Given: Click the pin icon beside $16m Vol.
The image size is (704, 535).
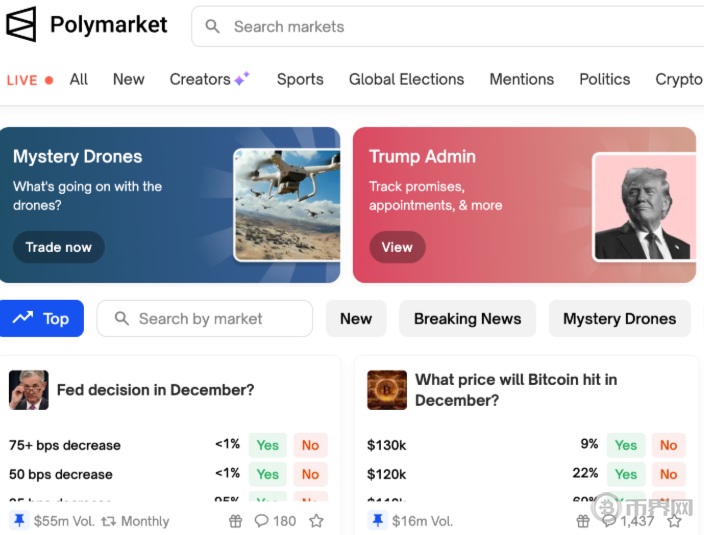Looking at the screenshot, I should point(376,521).
